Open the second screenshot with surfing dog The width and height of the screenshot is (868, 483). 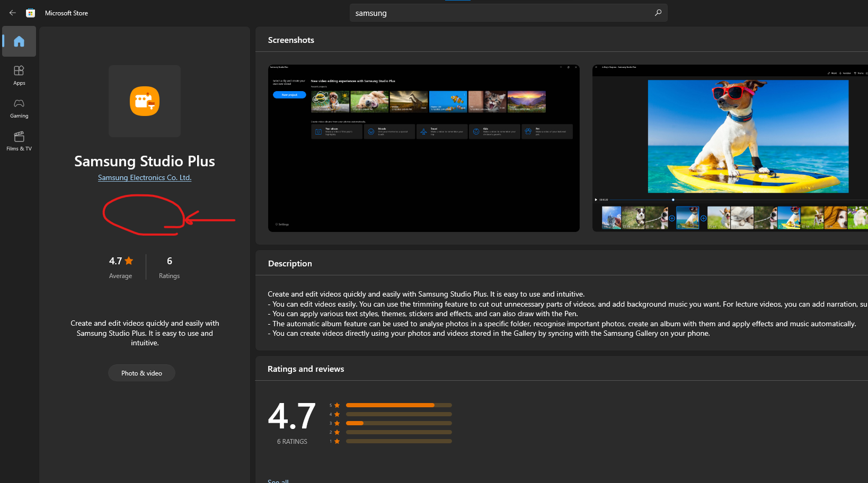tap(730, 148)
